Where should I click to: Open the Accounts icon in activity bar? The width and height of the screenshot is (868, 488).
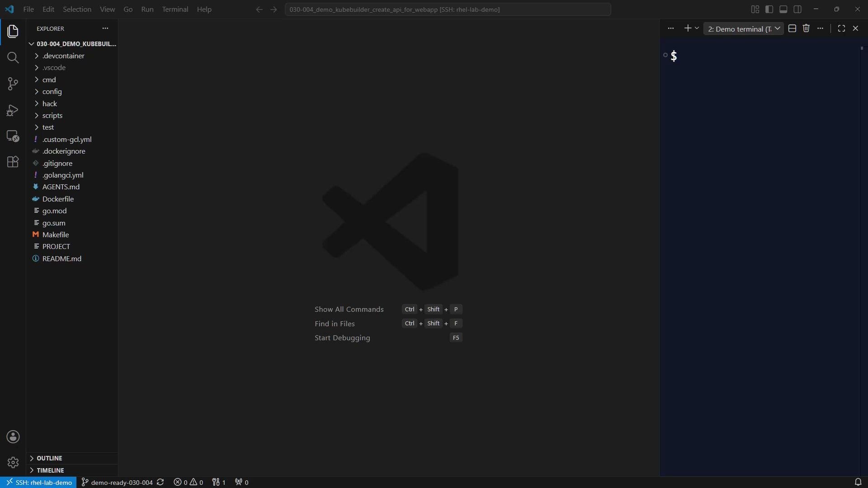click(x=13, y=436)
